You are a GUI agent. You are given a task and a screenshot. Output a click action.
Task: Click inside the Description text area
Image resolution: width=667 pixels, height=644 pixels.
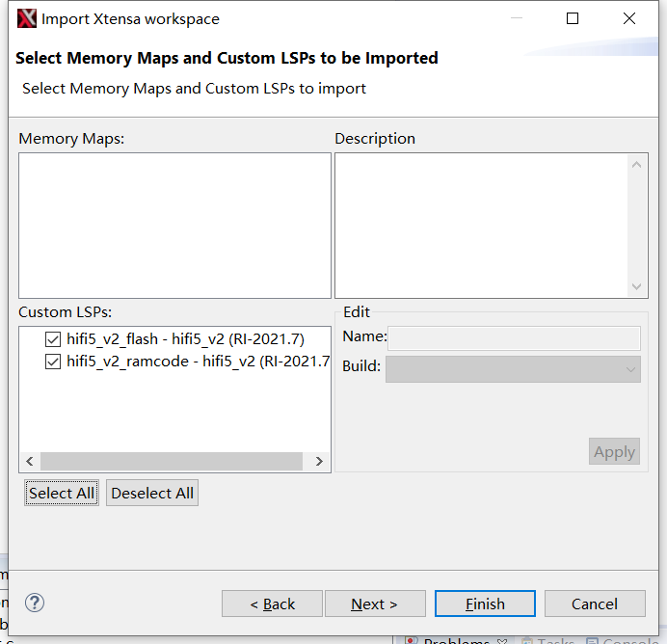coord(482,226)
